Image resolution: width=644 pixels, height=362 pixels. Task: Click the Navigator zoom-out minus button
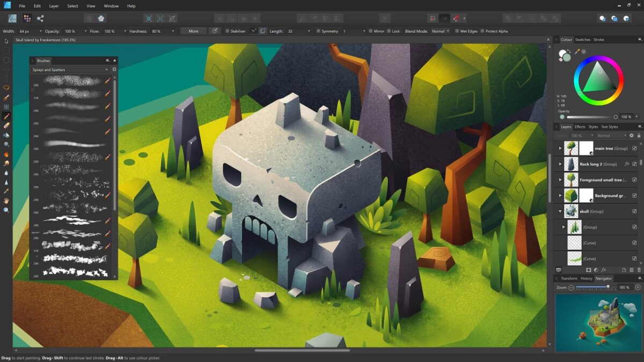click(571, 287)
